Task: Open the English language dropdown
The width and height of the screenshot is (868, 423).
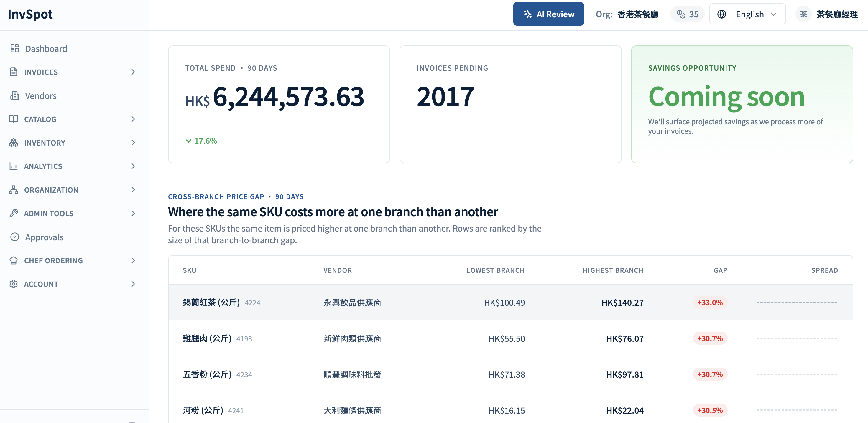Action: tap(747, 14)
